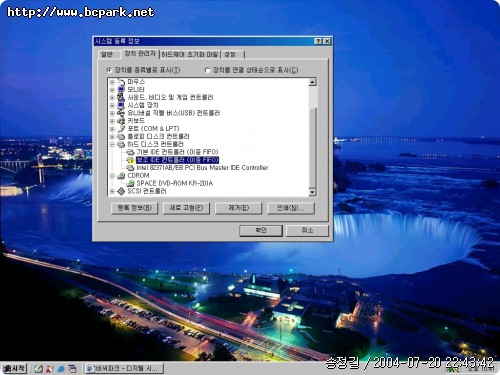Click the SCSI controller category icon

tap(121, 191)
